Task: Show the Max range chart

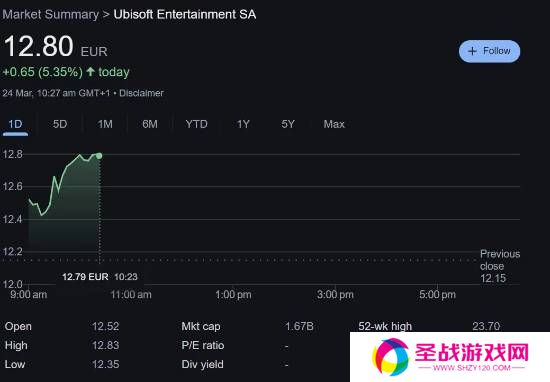Action: point(334,124)
